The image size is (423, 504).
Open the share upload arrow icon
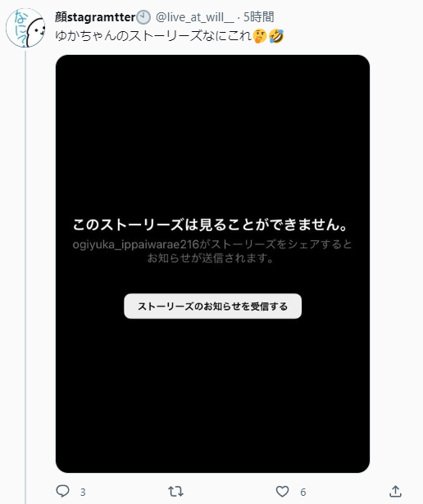tap(395, 491)
